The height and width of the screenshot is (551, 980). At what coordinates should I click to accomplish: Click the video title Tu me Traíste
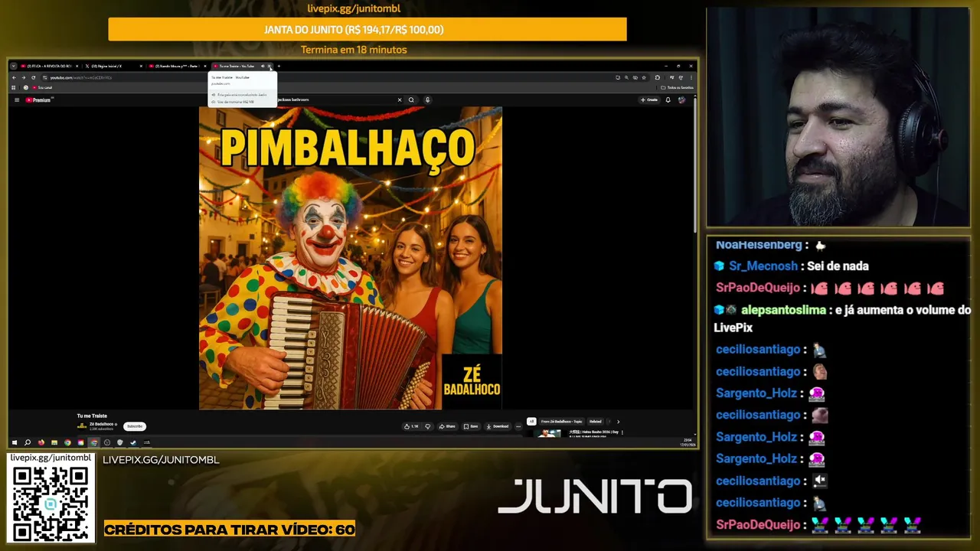[x=92, y=416]
